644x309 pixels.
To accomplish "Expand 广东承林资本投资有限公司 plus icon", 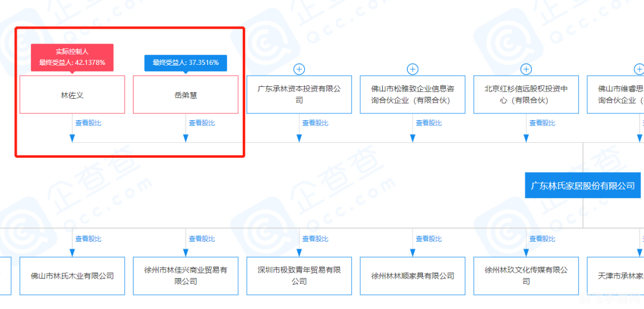I will [299, 69].
